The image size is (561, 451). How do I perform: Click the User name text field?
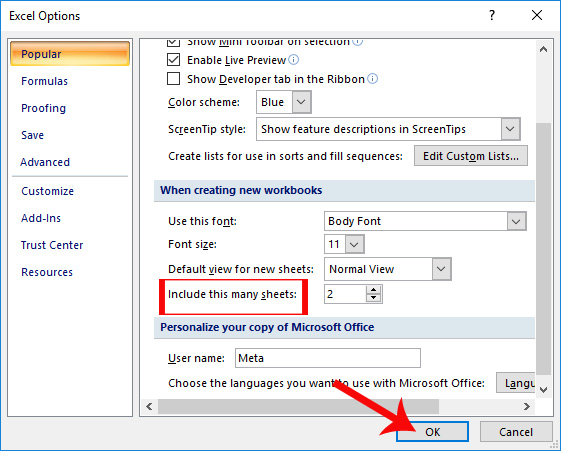[328, 358]
